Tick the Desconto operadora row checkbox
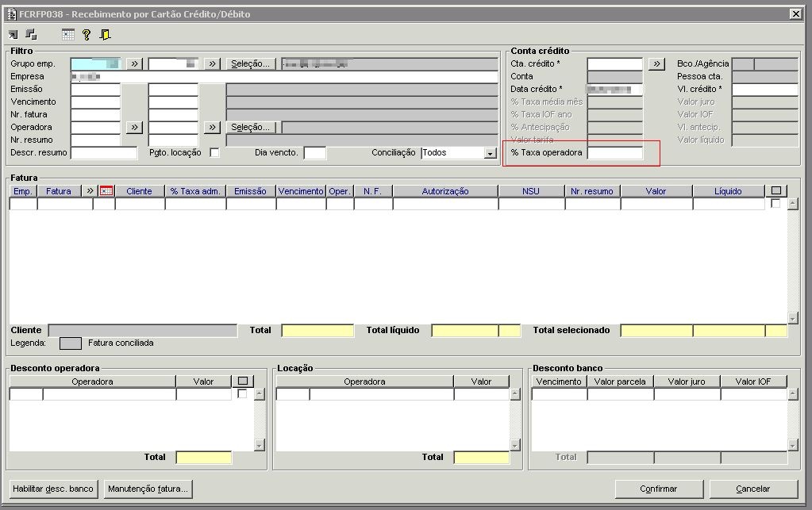 click(242, 393)
